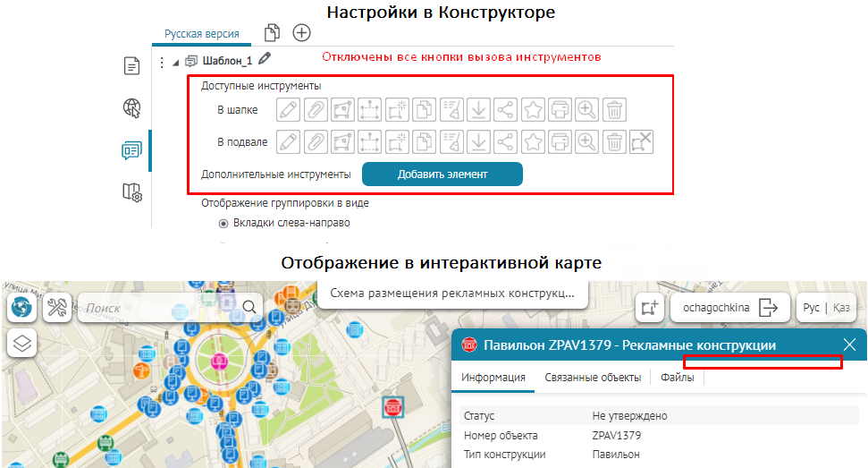Toggle the favorites star in В подвале row
868x468 pixels.
pyautogui.click(x=533, y=141)
